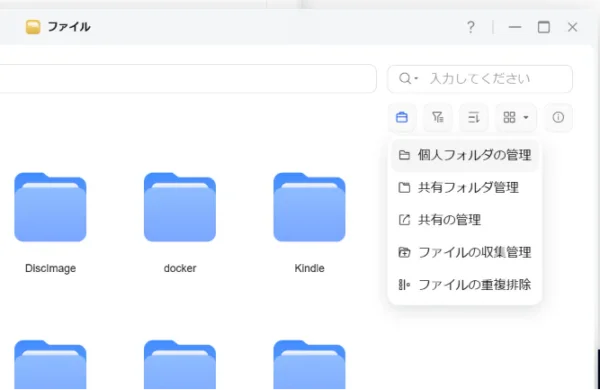
Task: Click the DiscImage folder name
Action: [x=50, y=268]
